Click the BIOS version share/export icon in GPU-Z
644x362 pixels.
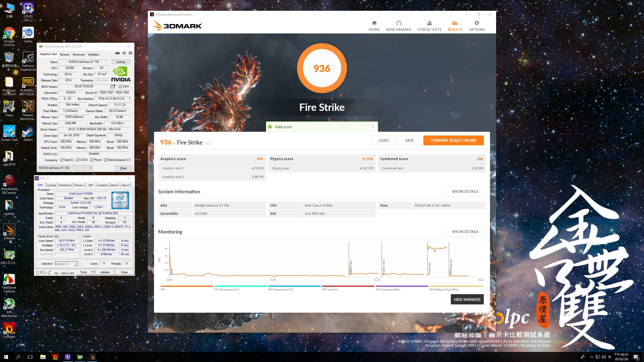113,86
